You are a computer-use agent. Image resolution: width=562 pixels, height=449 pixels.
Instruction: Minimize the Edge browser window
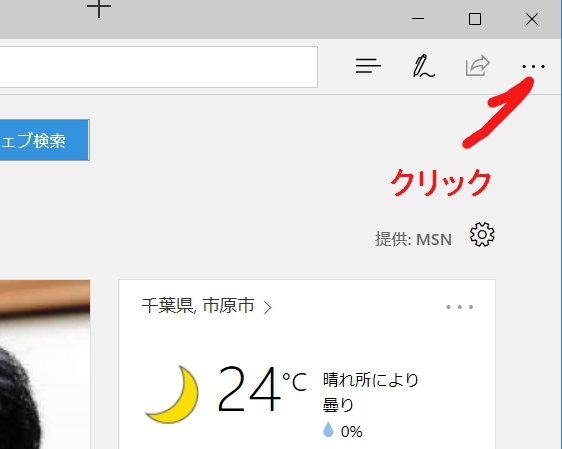click(418, 19)
